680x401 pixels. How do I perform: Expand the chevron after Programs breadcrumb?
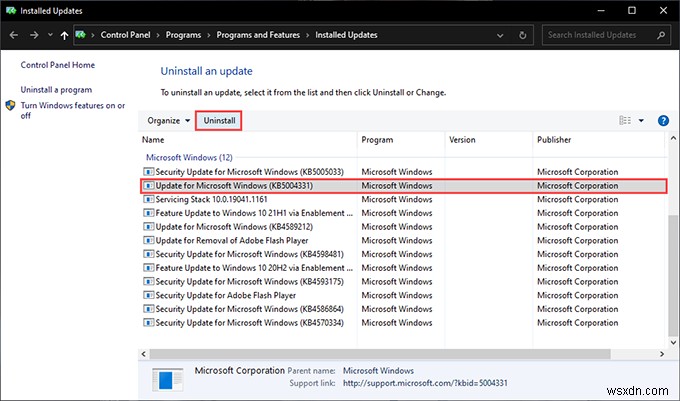click(209, 35)
